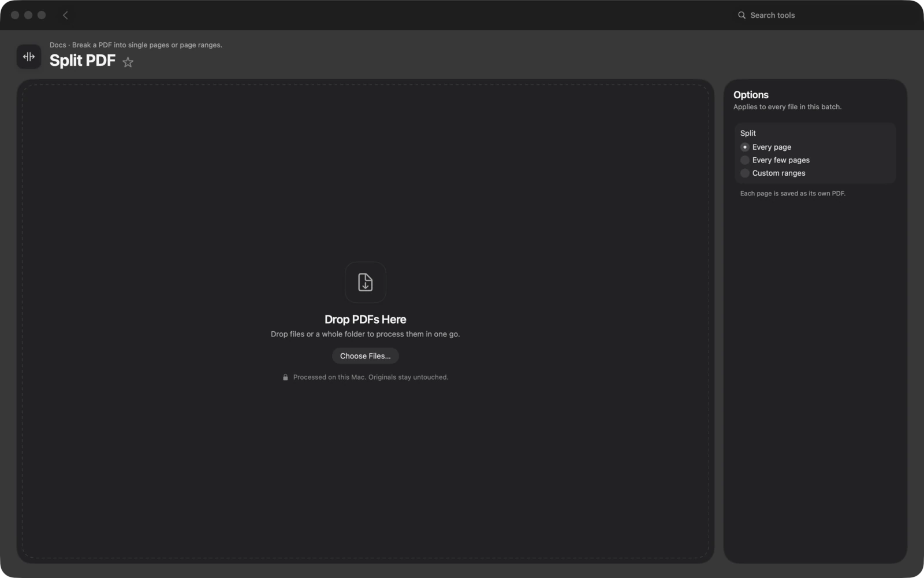The height and width of the screenshot is (578, 924).
Task: Click the search magnifier icon
Action: 742,15
